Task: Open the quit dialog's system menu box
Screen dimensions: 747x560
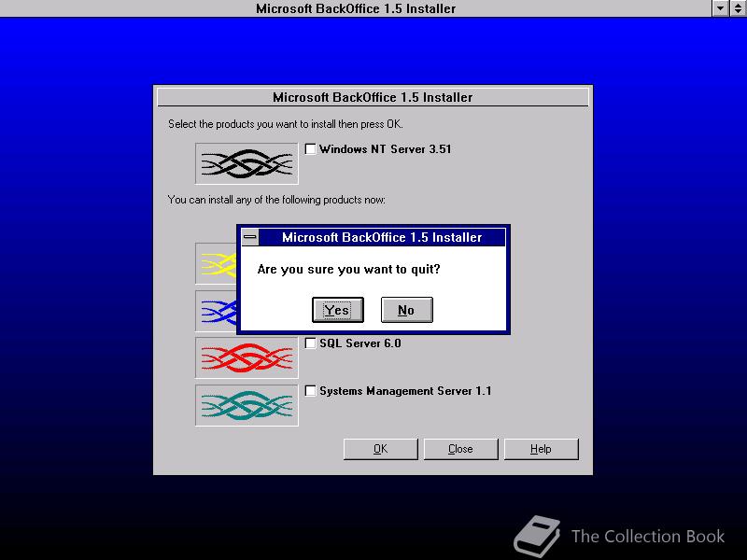Action: pyautogui.click(x=250, y=237)
